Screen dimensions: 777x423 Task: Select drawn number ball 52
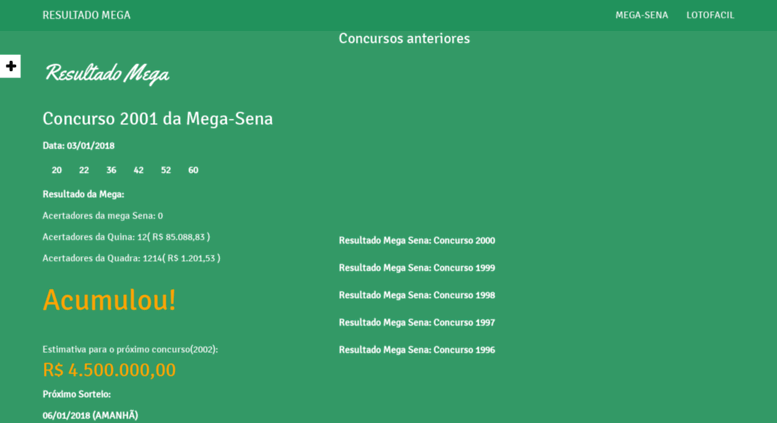166,170
